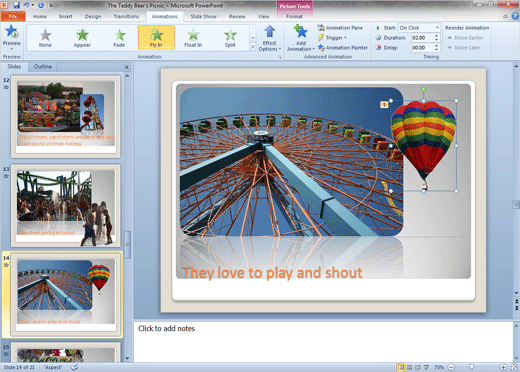Image resolution: width=520 pixels, height=372 pixels.
Task: Switch to the Insert ribbon tab
Action: pyautogui.click(x=66, y=16)
